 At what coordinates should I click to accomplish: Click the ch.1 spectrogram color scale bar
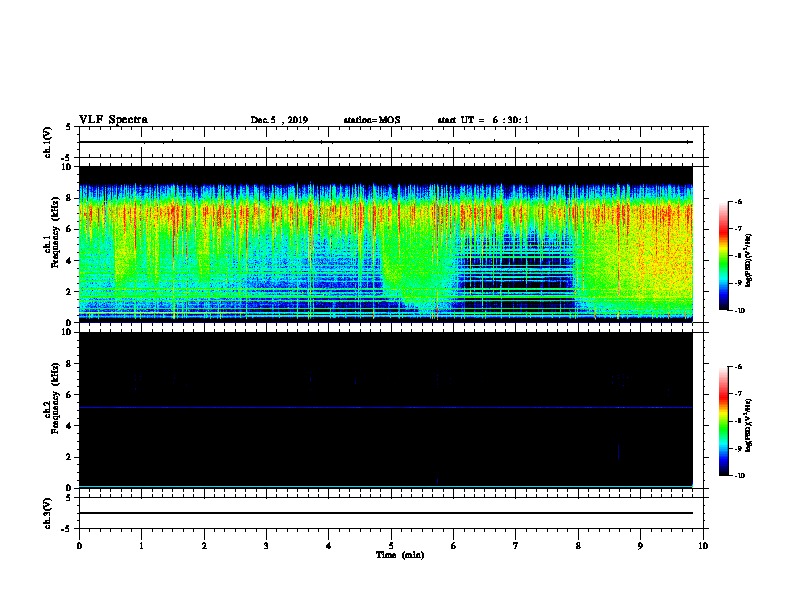(723, 256)
